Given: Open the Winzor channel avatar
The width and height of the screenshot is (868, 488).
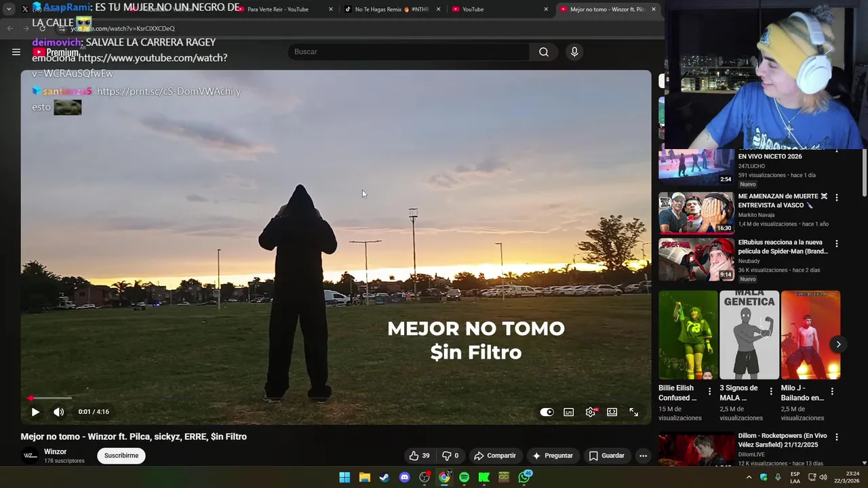Looking at the screenshot, I should [30, 456].
